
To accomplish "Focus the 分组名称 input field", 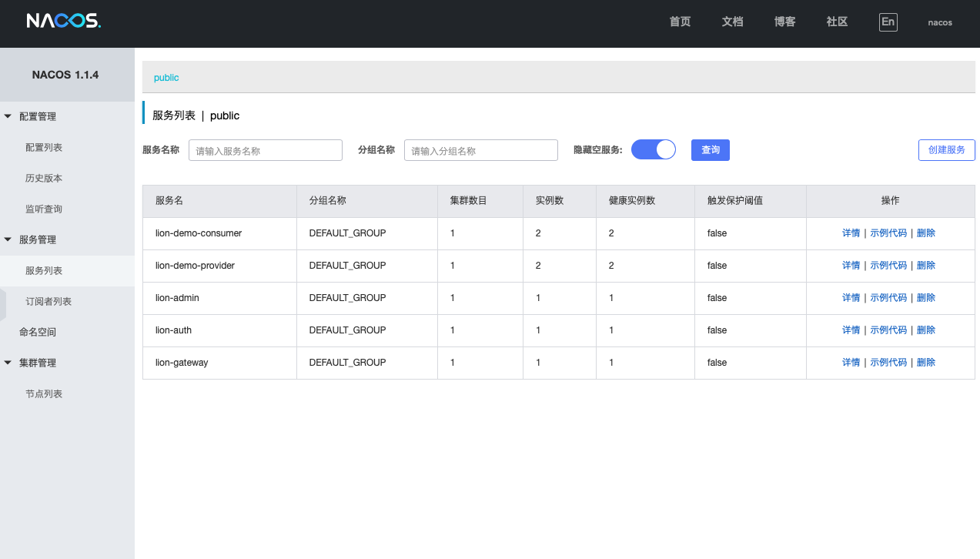I will coord(481,150).
